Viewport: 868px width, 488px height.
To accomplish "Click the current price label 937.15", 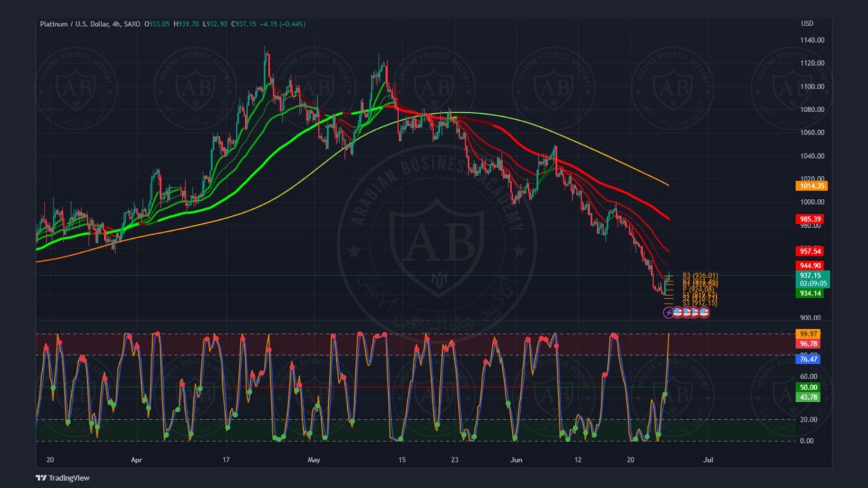I will [810, 275].
